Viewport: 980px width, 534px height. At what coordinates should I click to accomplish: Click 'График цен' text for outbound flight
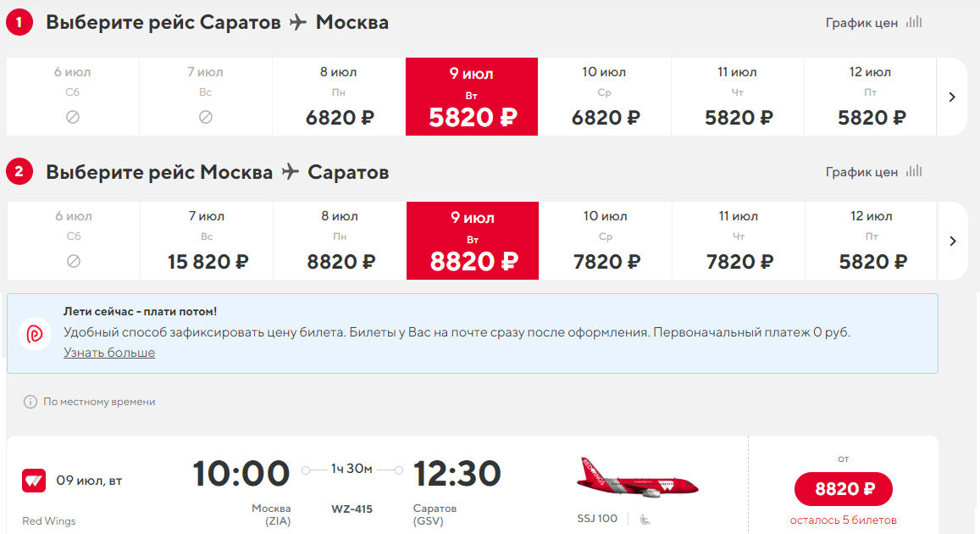(x=861, y=23)
